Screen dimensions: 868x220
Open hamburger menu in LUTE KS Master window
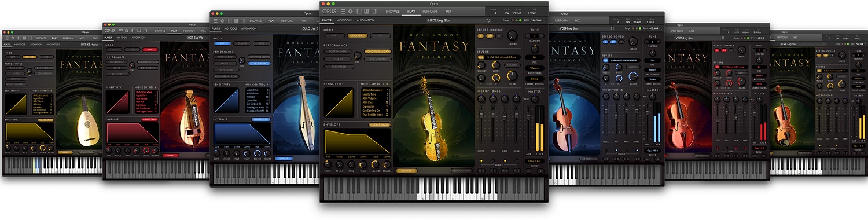pos(7,38)
